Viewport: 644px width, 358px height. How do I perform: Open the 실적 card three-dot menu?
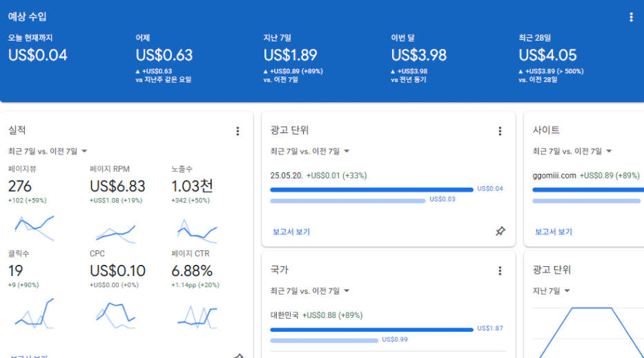[237, 131]
